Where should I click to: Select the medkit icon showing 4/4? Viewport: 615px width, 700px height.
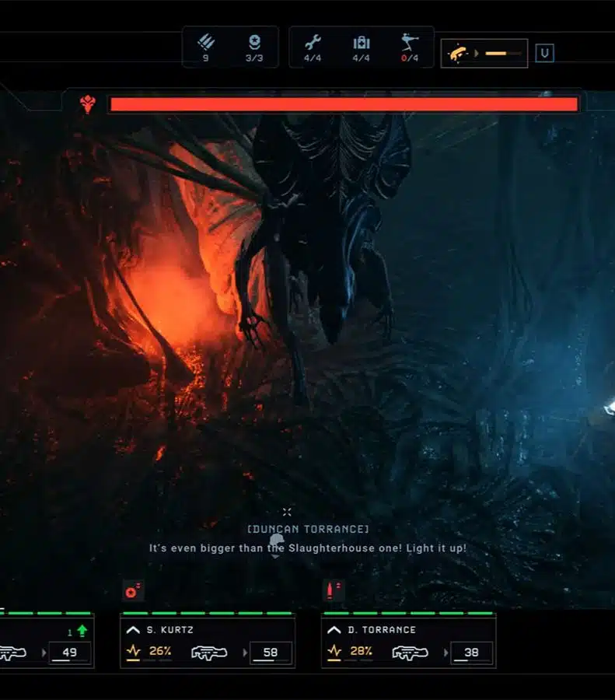click(x=361, y=43)
